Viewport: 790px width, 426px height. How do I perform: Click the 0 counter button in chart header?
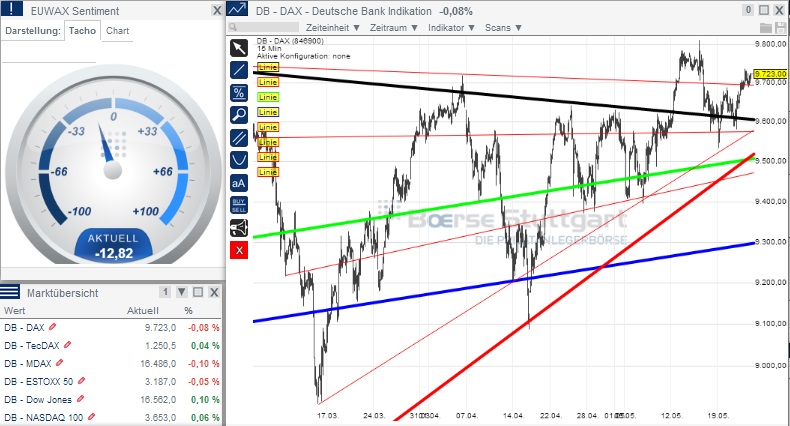pyautogui.click(x=748, y=10)
